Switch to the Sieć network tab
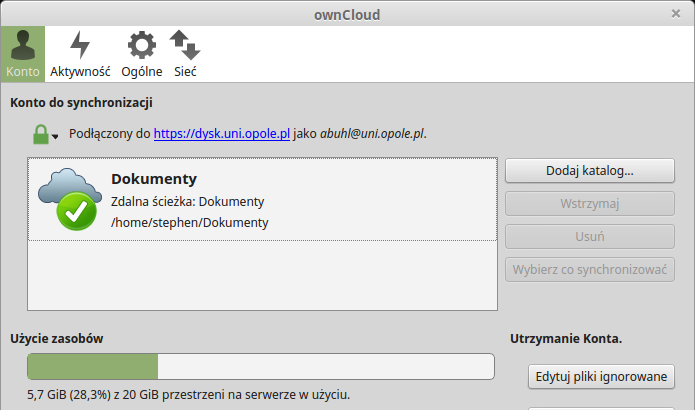Viewport: 695px width, 410px height. coord(185,54)
